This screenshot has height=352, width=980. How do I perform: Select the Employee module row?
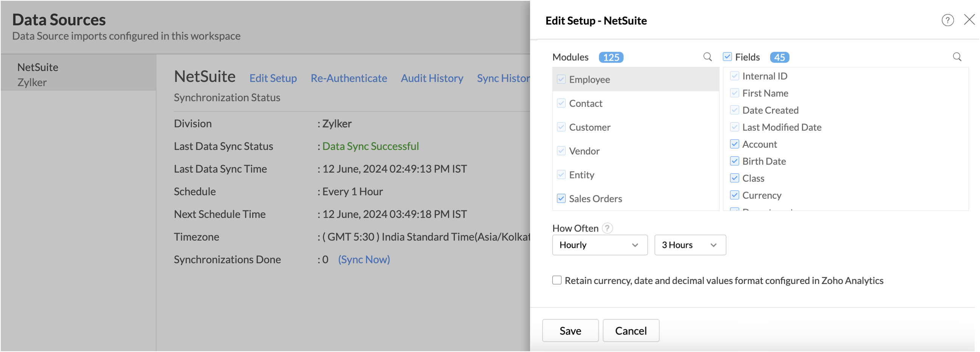pyautogui.click(x=635, y=79)
